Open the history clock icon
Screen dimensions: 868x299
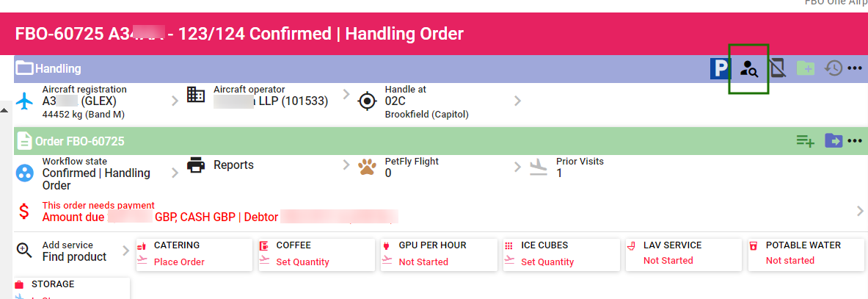(x=834, y=69)
